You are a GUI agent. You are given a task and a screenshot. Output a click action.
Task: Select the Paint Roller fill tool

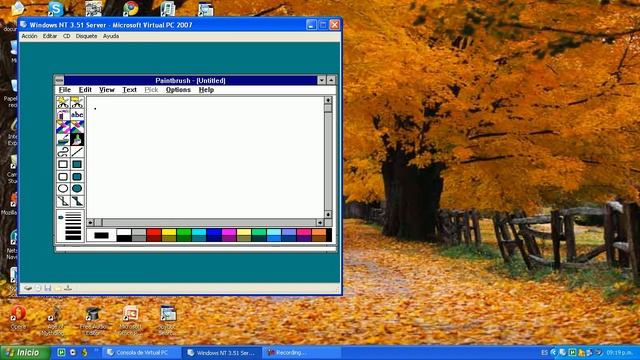click(x=63, y=139)
